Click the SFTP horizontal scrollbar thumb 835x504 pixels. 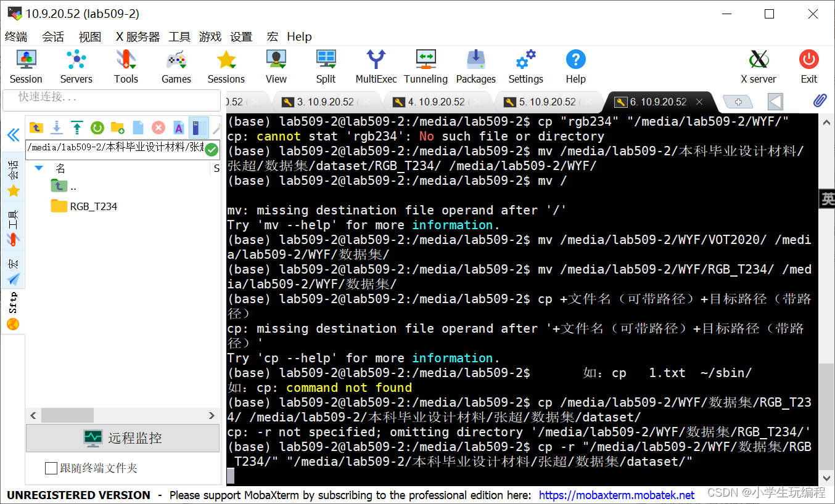68,415
